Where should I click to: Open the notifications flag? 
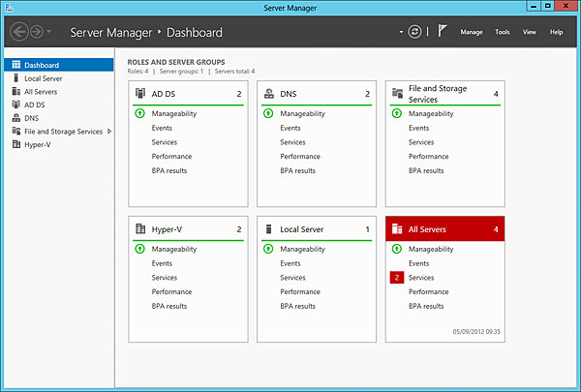coord(443,31)
